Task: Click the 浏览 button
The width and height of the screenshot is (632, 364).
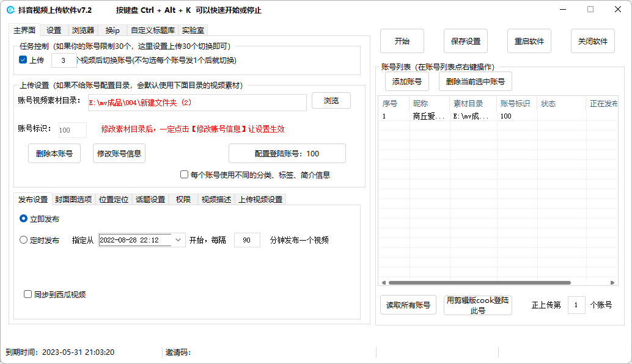Action: (331, 101)
